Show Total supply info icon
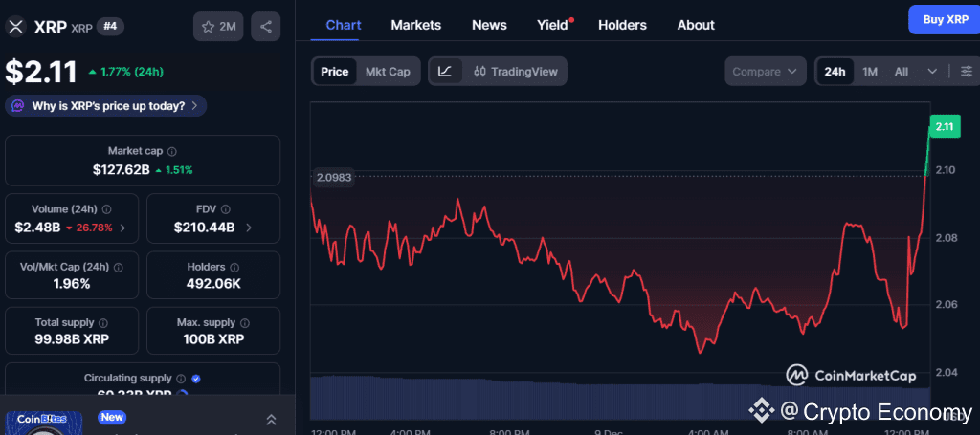980x435 pixels. [x=103, y=322]
